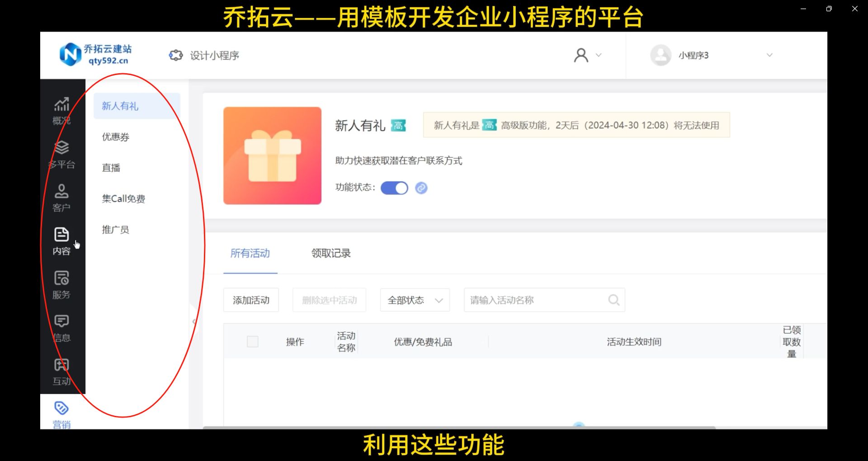Click the 删除选中活动 button
This screenshot has height=461, width=868.
[x=330, y=300]
